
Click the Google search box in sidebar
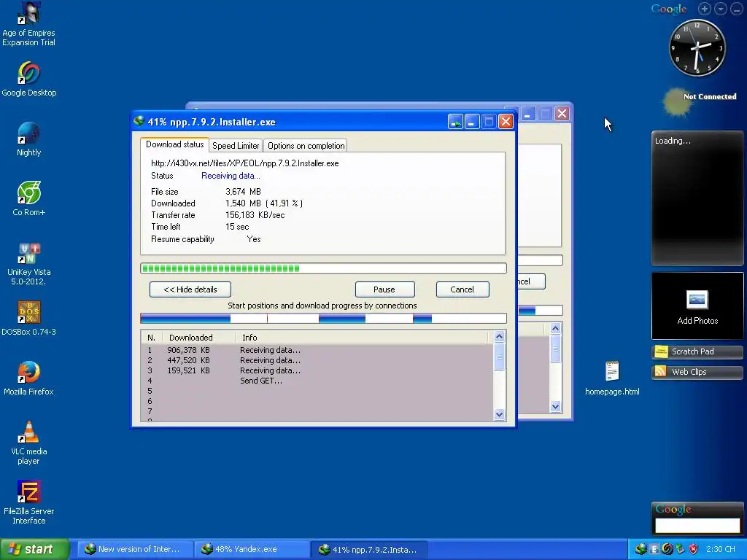pos(697,525)
